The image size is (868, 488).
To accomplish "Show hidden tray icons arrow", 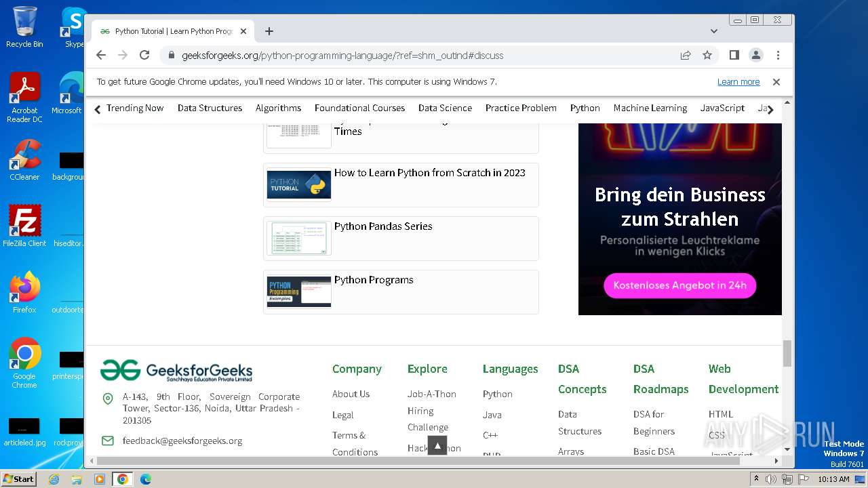I will (757, 479).
